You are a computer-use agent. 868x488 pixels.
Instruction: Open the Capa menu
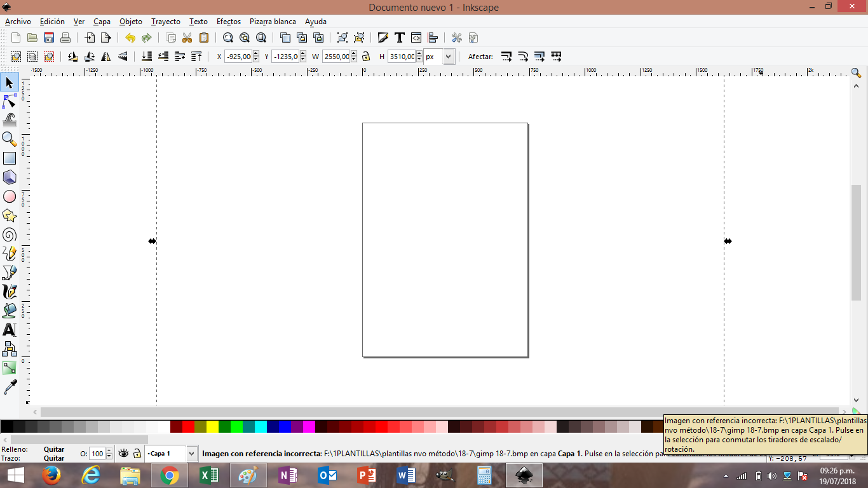coord(102,22)
